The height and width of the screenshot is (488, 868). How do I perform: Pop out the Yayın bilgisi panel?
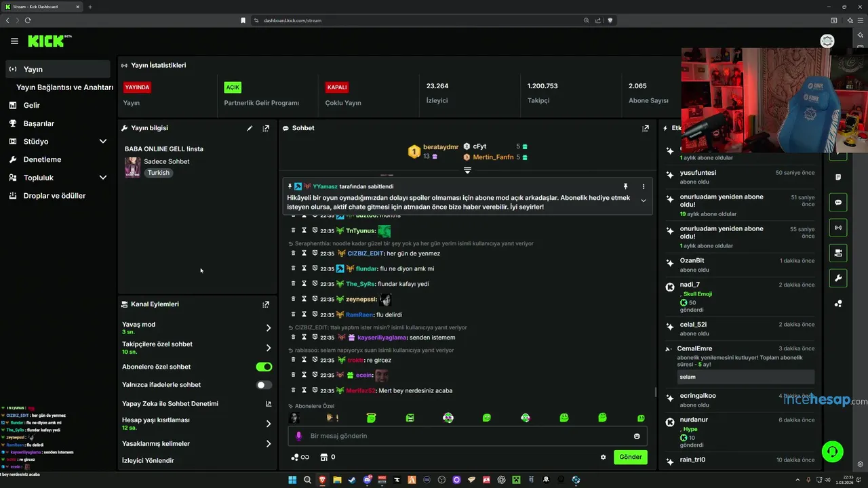[266, 128]
